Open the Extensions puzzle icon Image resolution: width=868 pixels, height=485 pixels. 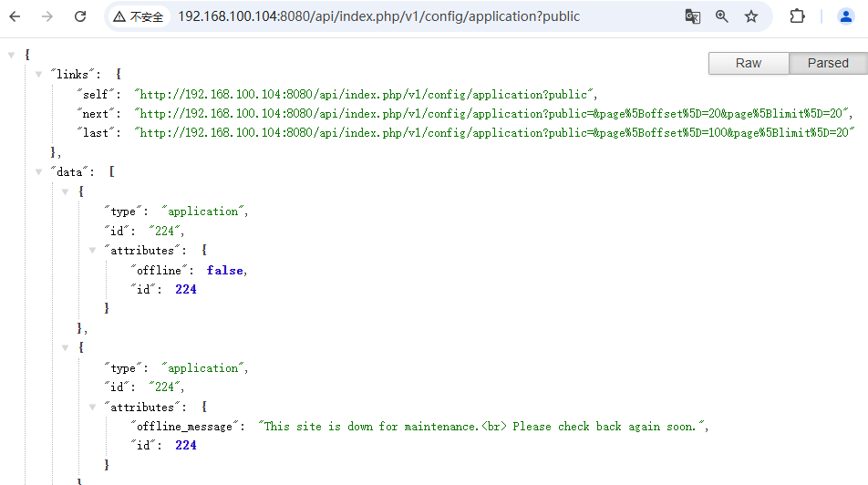pyautogui.click(x=797, y=16)
